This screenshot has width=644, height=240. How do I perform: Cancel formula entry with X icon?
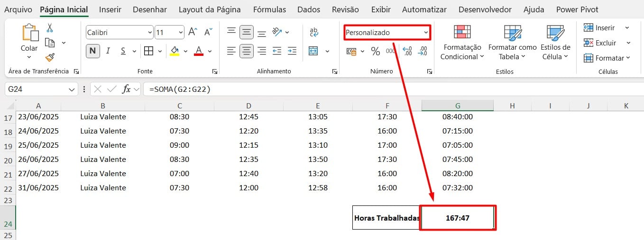coord(98,89)
